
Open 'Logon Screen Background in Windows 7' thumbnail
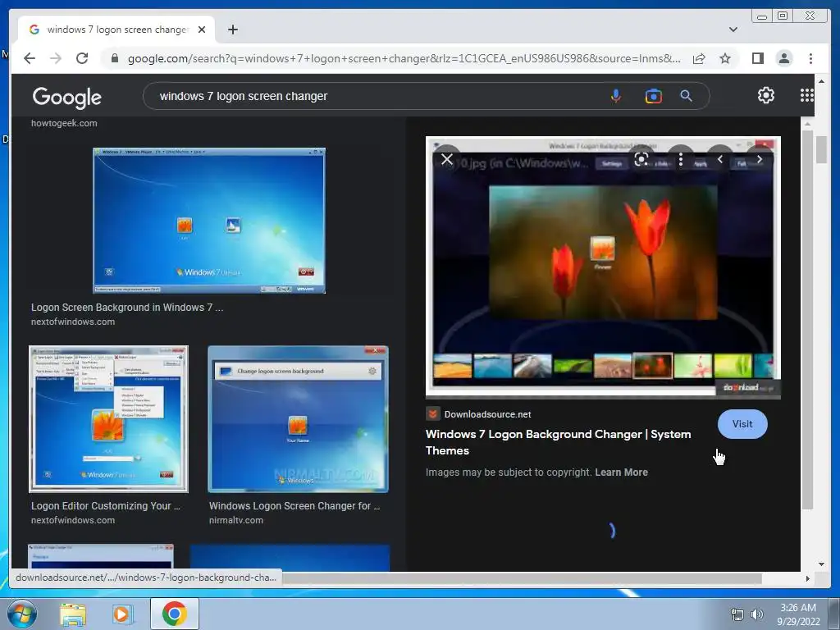209,221
